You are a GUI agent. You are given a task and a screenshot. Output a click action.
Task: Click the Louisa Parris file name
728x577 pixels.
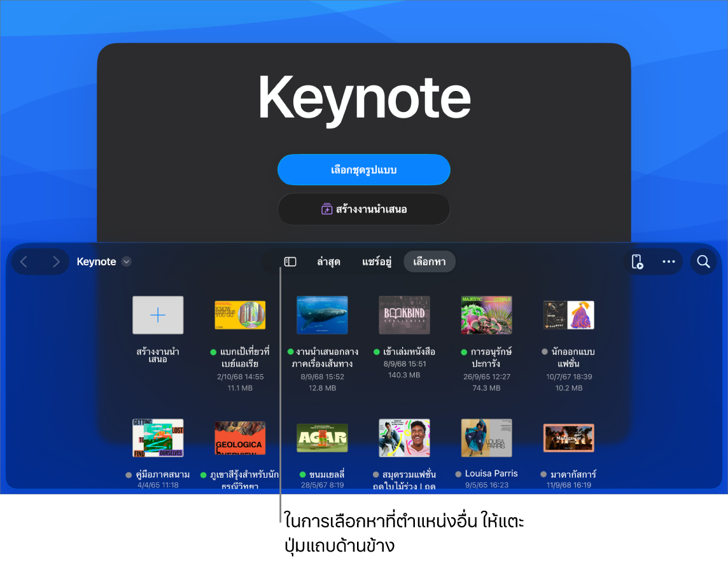point(491,473)
